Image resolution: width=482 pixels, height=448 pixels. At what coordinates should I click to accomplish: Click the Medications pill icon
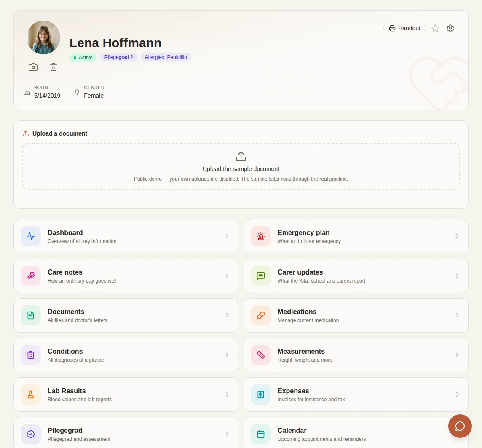click(261, 315)
